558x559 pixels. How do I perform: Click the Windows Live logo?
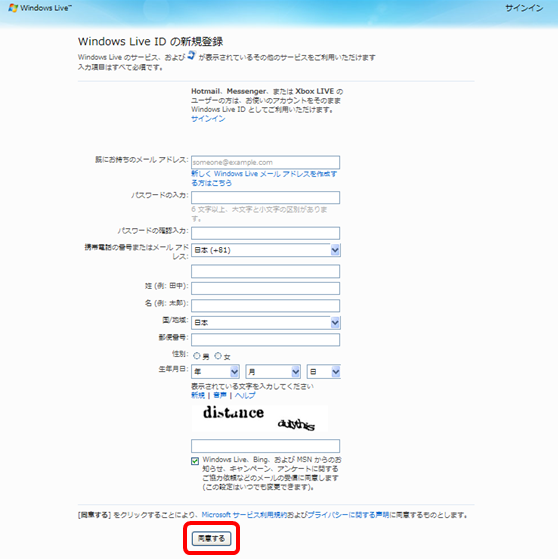tap(40, 8)
